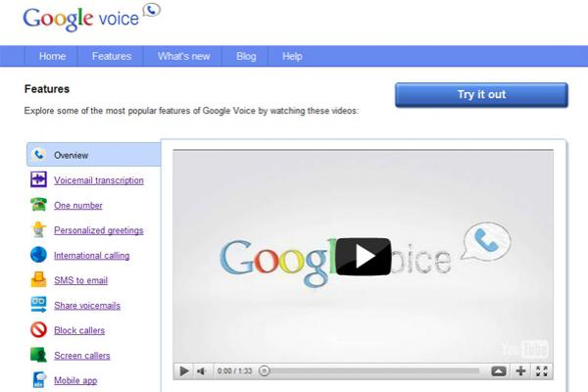Click the Mobile app icon
Viewport: 588px width, 392px height.
point(39,379)
